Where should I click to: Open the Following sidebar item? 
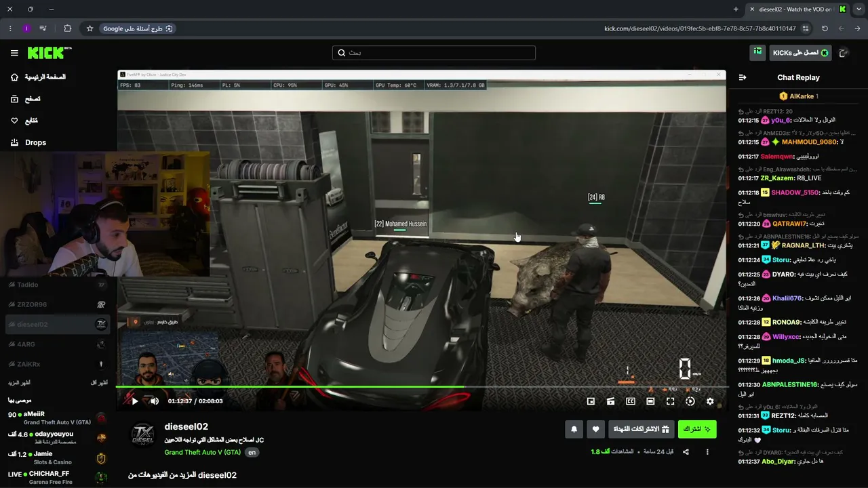[x=24, y=121]
